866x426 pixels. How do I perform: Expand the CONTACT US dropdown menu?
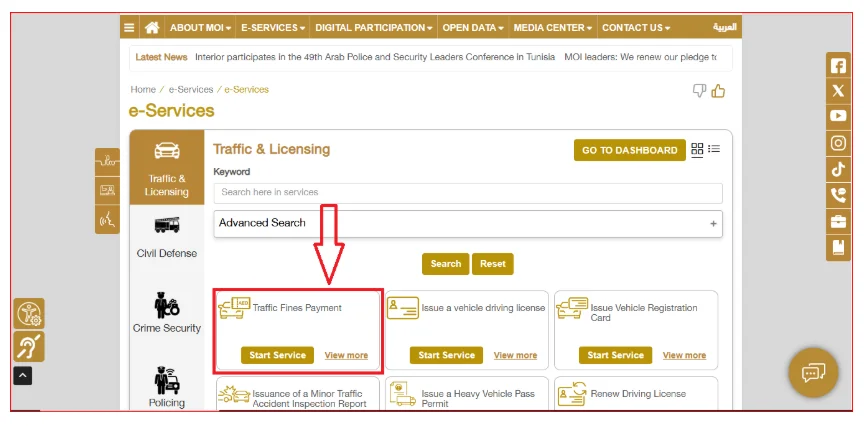636,28
